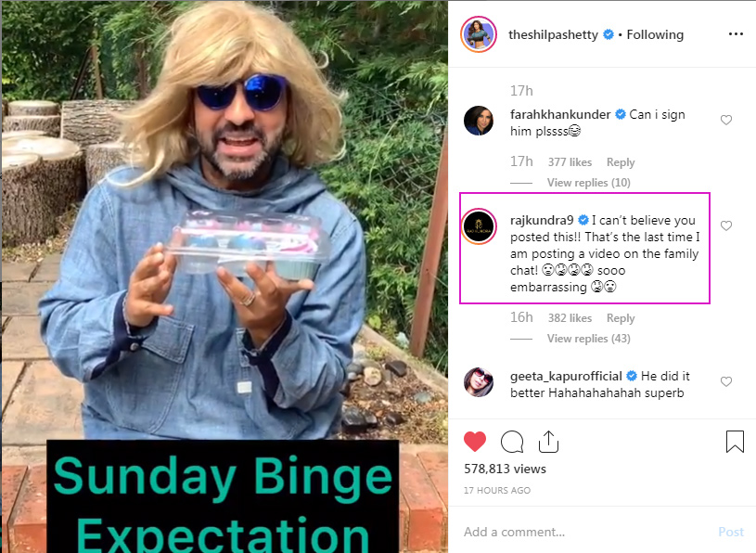Image resolution: width=756 pixels, height=553 pixels.
Task: Open theshilpashetty profile picture
Action: click(479, 34)
